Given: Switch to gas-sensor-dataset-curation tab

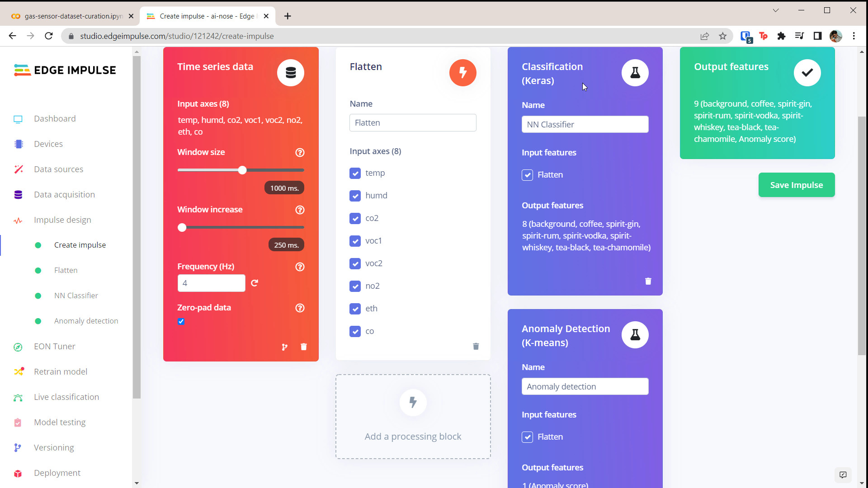Looking at the screenshot, I should coord(72,16).
